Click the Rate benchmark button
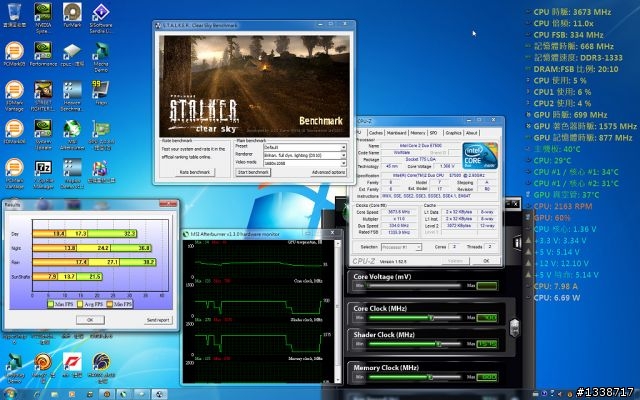The image size is (640, 400). tap(195, 172)
